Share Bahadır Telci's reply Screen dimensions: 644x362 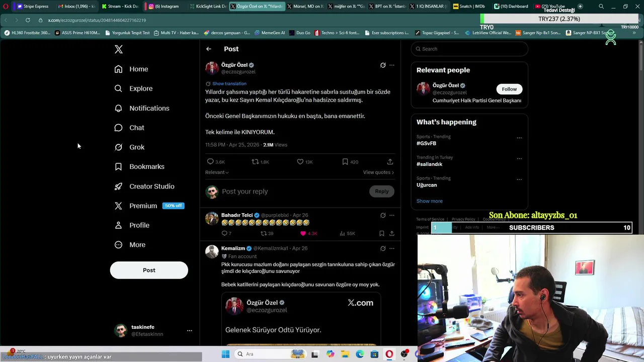pos(392,233)
